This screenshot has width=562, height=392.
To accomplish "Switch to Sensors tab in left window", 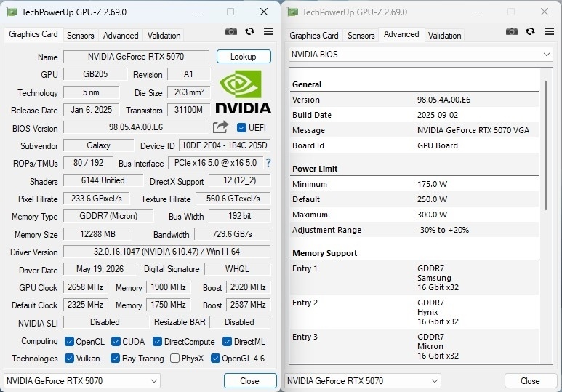I will pyautogui.click(x=80, y=36).
